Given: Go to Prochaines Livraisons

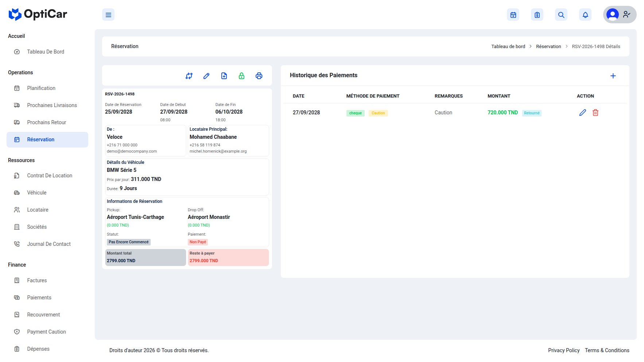Looking at the screenshot, I should (x=47, y=105).
